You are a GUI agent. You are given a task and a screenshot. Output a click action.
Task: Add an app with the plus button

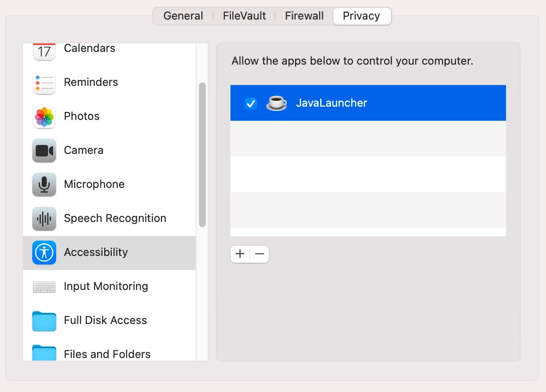240,254
